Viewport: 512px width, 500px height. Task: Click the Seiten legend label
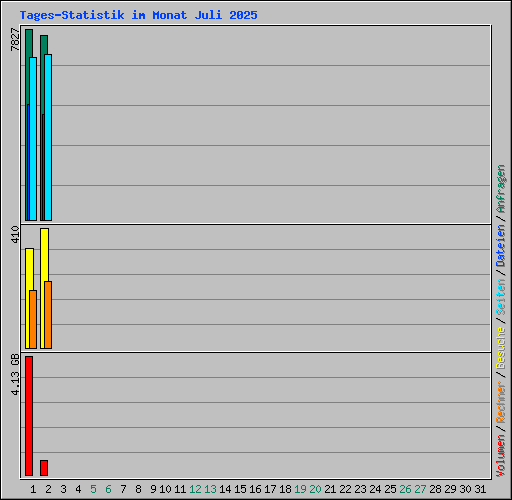click(501, 297)
